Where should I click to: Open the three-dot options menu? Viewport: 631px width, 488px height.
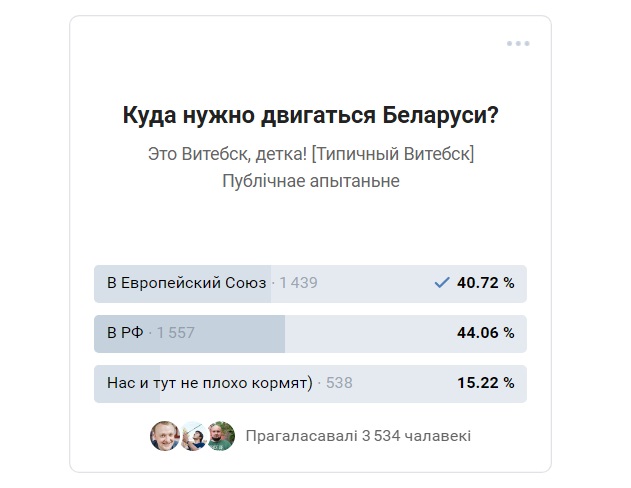click(x=518, y=43)
